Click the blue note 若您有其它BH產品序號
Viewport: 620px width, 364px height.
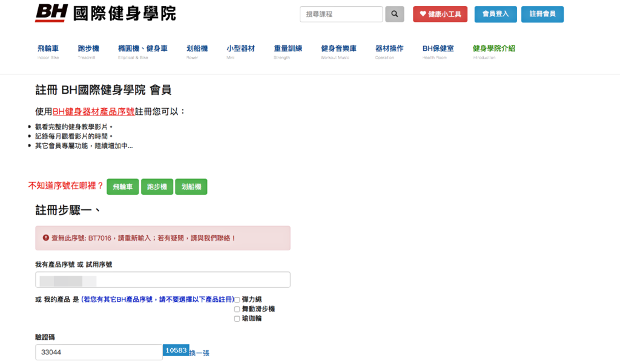158,300
